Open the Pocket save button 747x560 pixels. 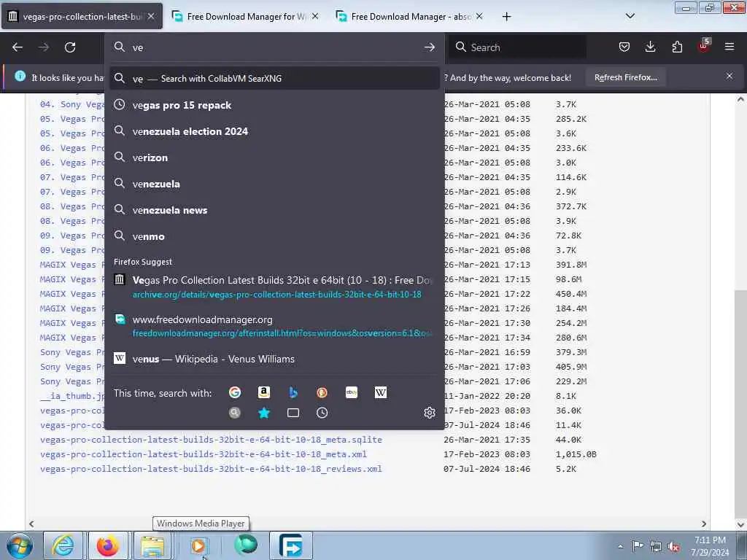click(624, 47)
